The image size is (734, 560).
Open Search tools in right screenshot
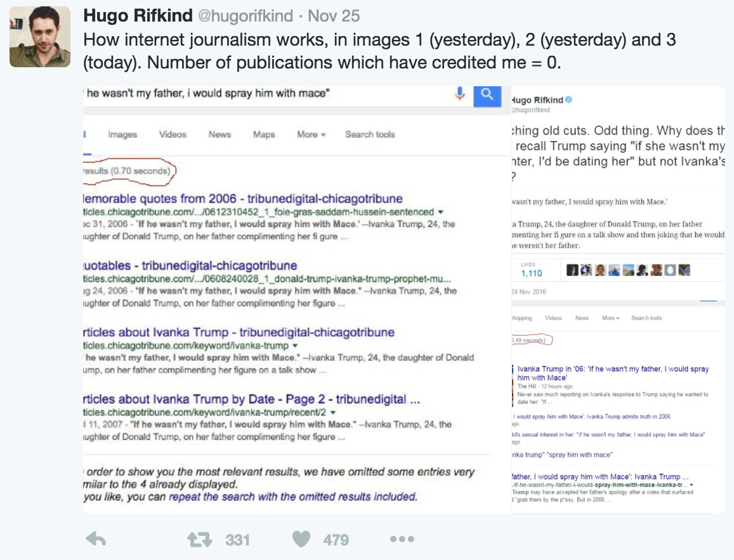point(646,318)
